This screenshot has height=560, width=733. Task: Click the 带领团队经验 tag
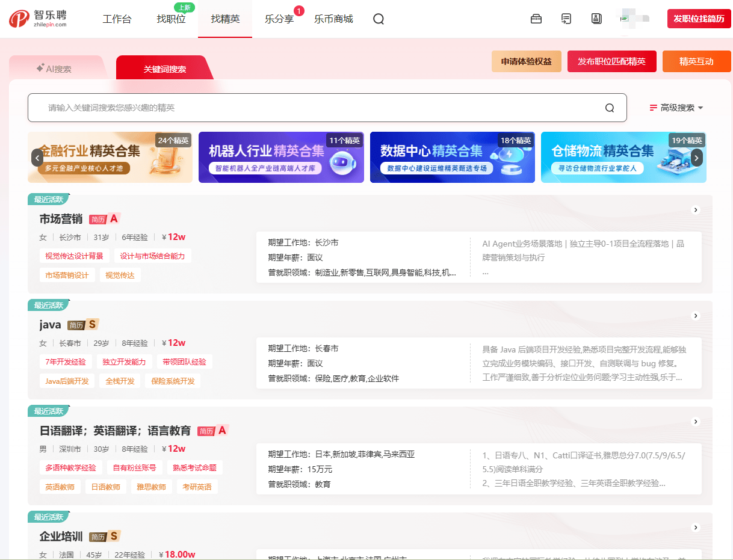pos(184,362)
